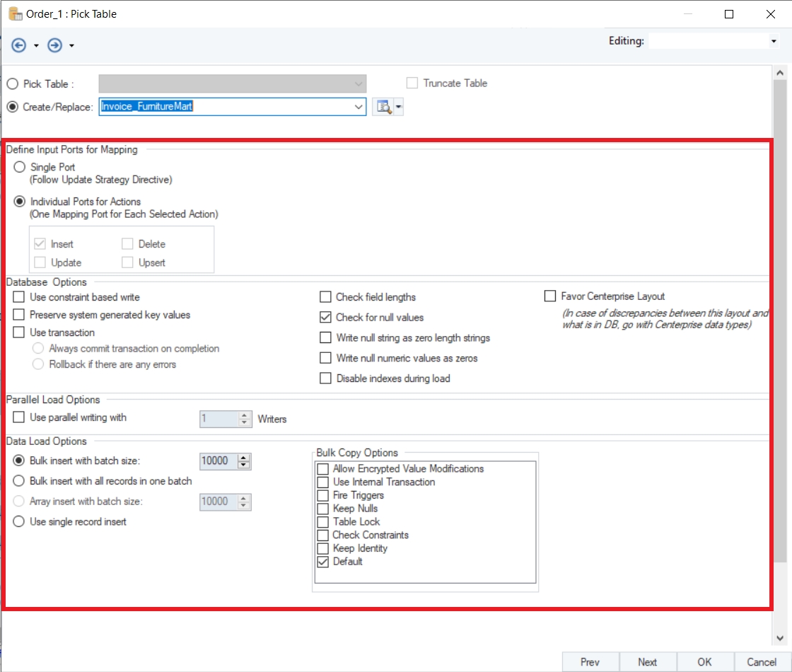Click the Prev button
The height and width of the screenshot is (672, 792).
point(590,662)
